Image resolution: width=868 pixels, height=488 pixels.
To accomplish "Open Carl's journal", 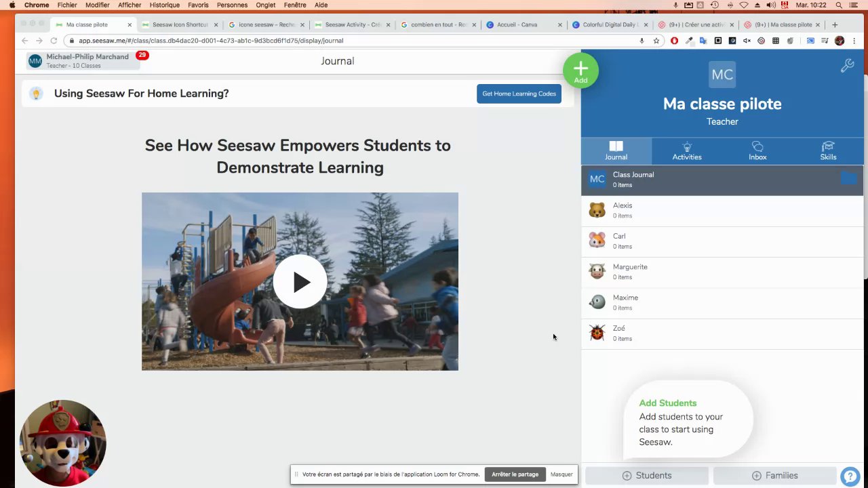I will pyautogui.click(x=722, y=241).
